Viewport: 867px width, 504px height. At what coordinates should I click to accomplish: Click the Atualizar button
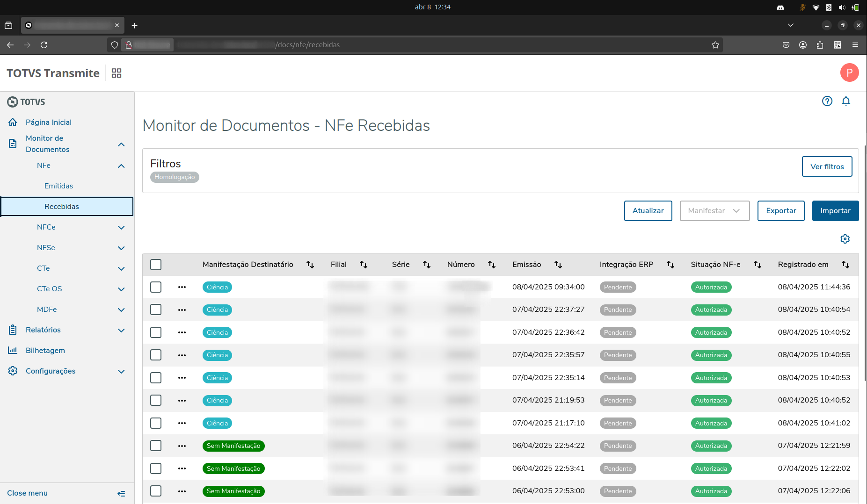coord(648,211)
